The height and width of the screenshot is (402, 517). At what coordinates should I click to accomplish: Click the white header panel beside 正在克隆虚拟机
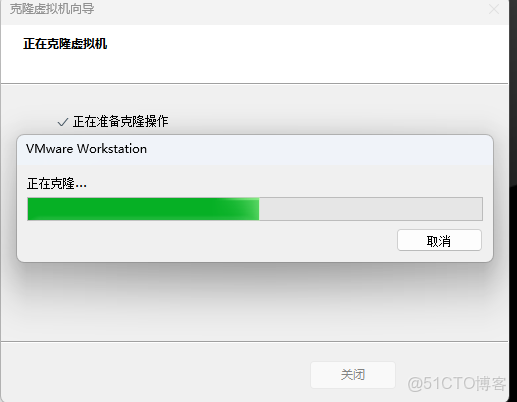300,53
